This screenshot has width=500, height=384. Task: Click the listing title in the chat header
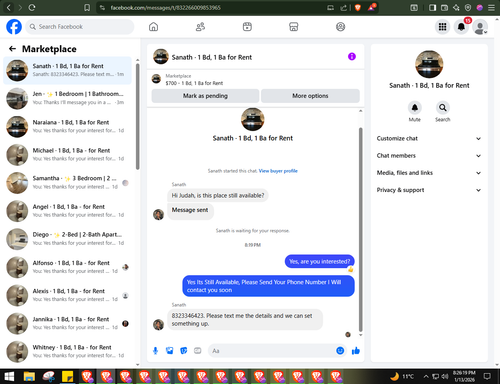tap(212, 57)
